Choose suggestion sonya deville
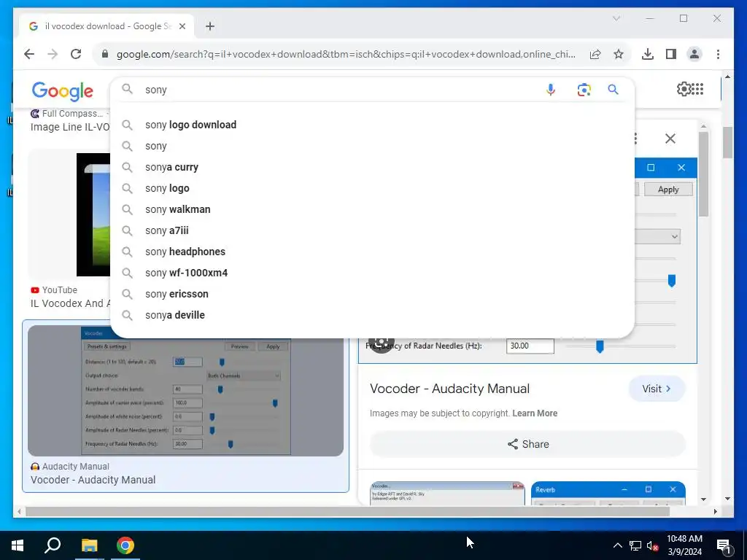Screen dimensions: 747x560 (372, 315)
